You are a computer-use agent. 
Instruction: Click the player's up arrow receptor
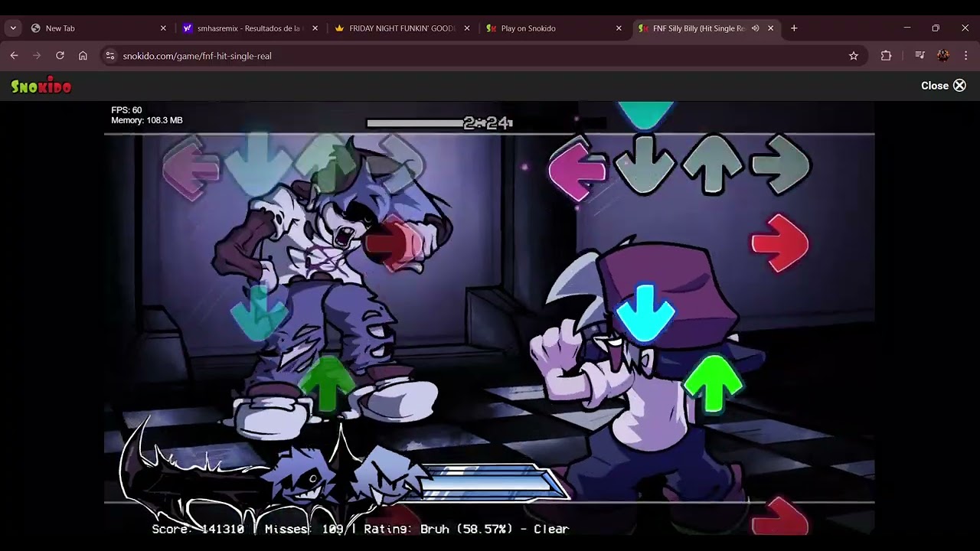point(713,164)
